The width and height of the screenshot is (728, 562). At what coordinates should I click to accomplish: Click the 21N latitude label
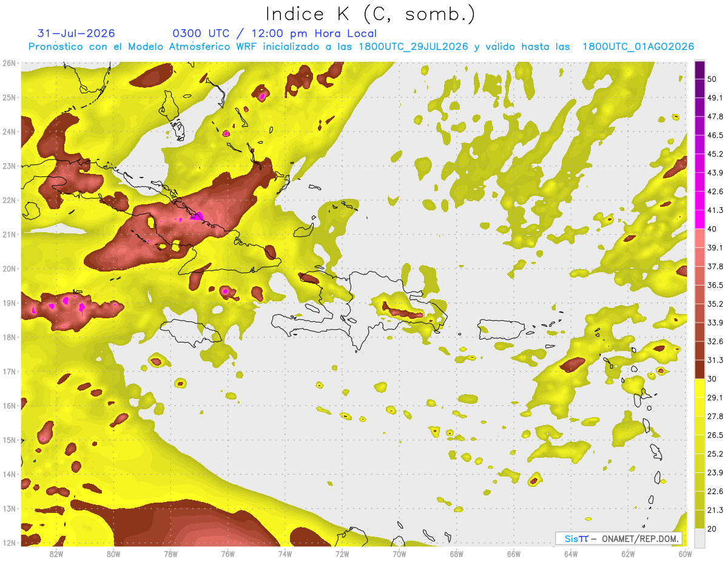pyautogui.click(x=9, y=235)
